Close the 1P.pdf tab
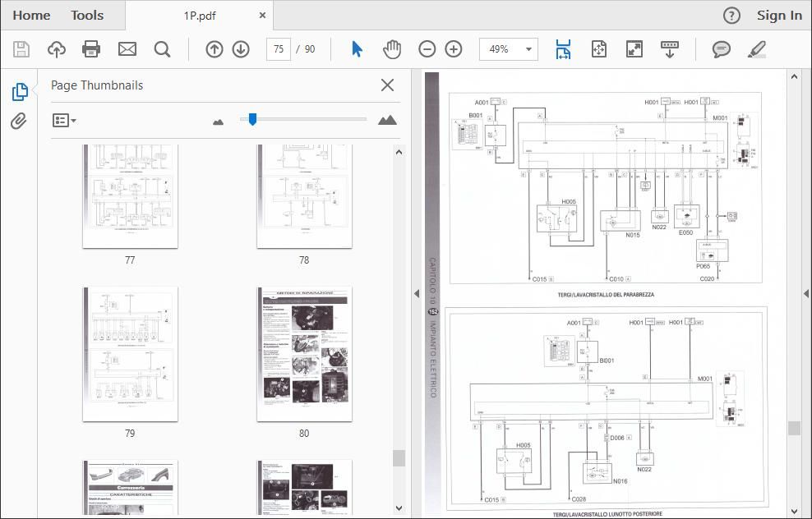 pos(262,16)
